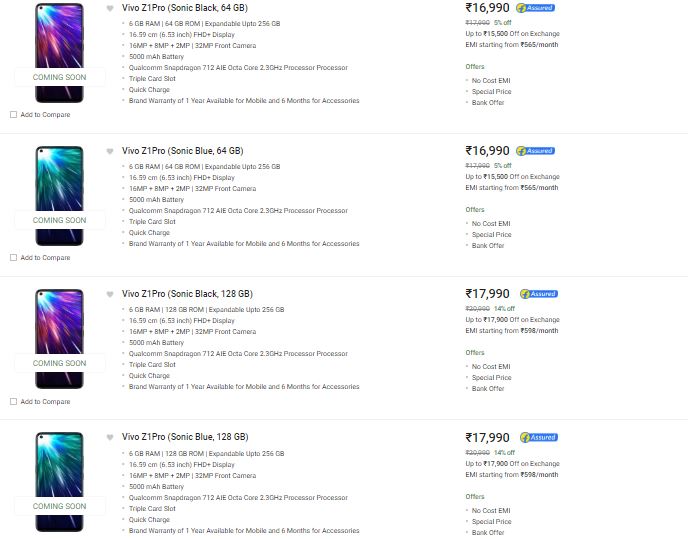Screen dimensions: 688x539
Task: Check Add to Compare for Sonic Black 64 GB
Action: coord(14,115)
